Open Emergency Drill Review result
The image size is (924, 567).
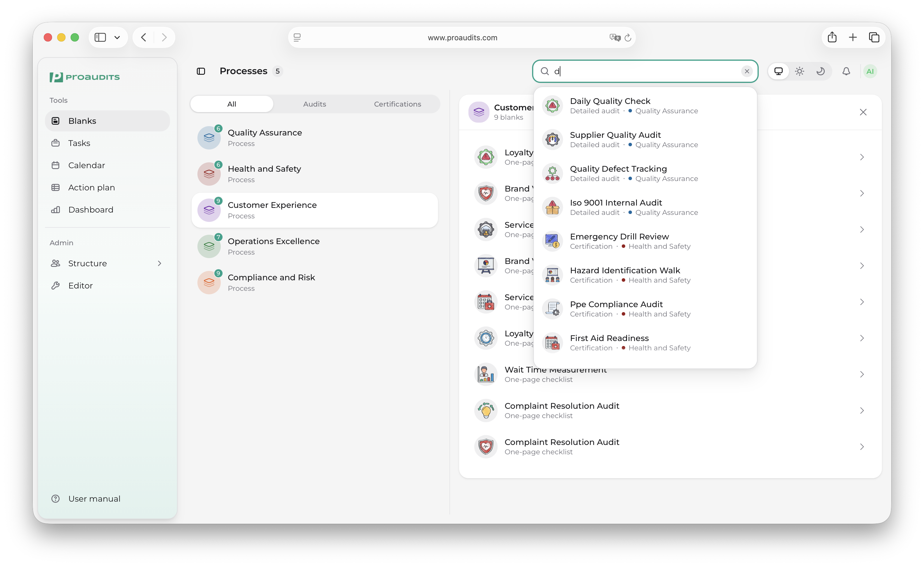point(645,241)
